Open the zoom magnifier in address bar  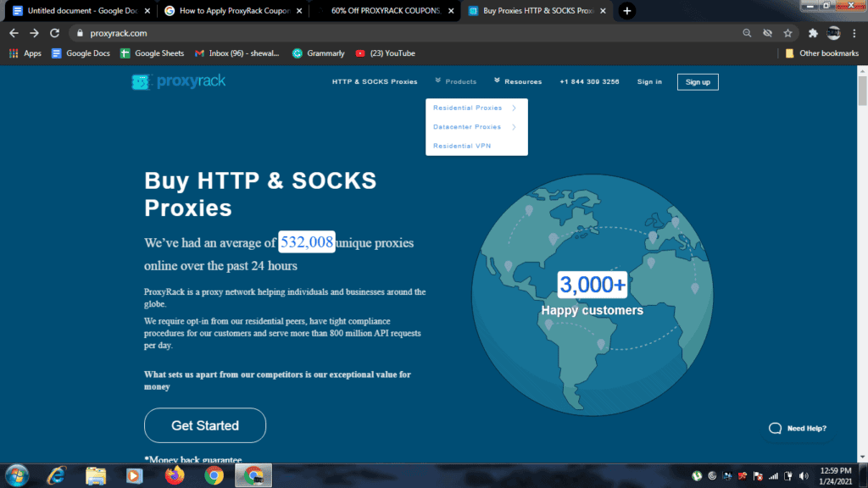pos(747,33)
